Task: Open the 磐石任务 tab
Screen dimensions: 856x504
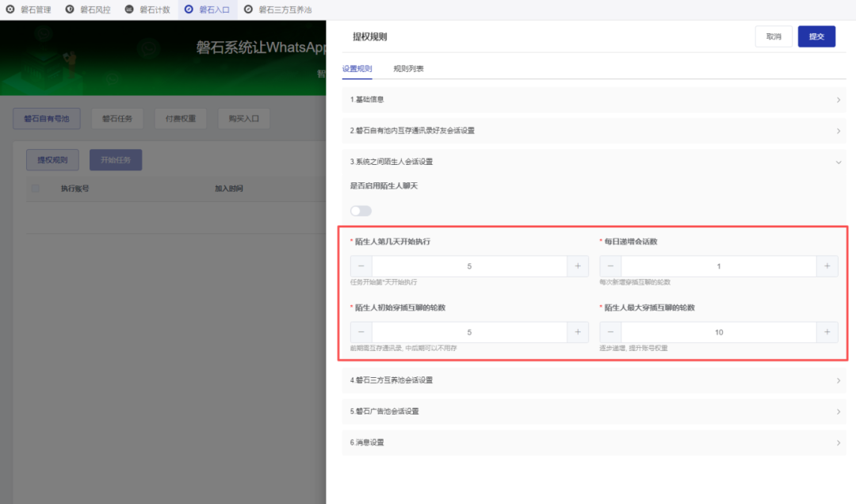Action: pos(116,117)
